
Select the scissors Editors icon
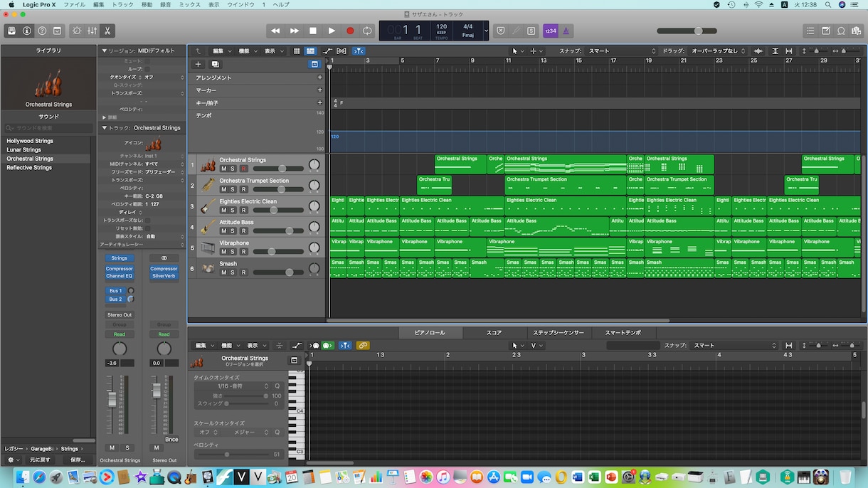(107, 31)
